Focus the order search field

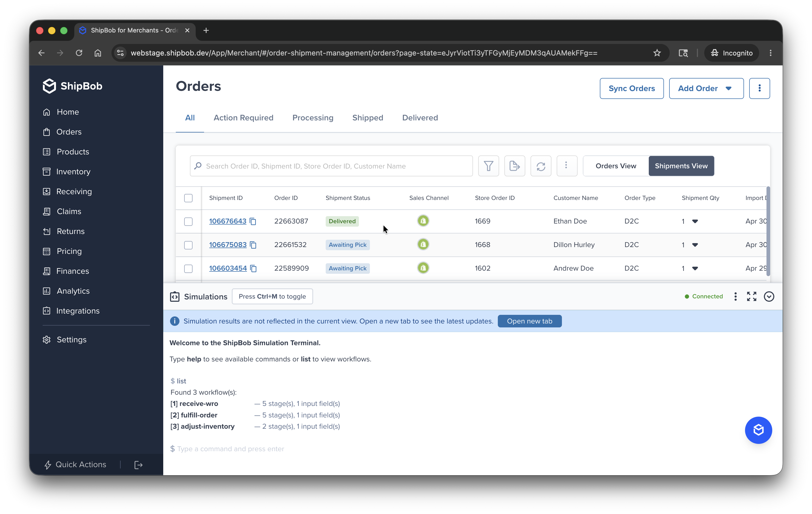point(331,166)
